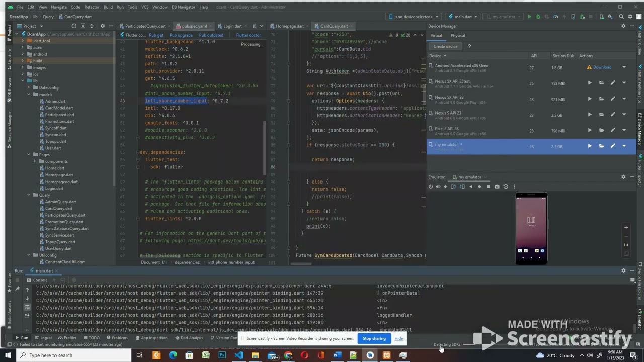Show Nexus 5X API 28 files on disk

pyautogui.click(x=601, y=99)
